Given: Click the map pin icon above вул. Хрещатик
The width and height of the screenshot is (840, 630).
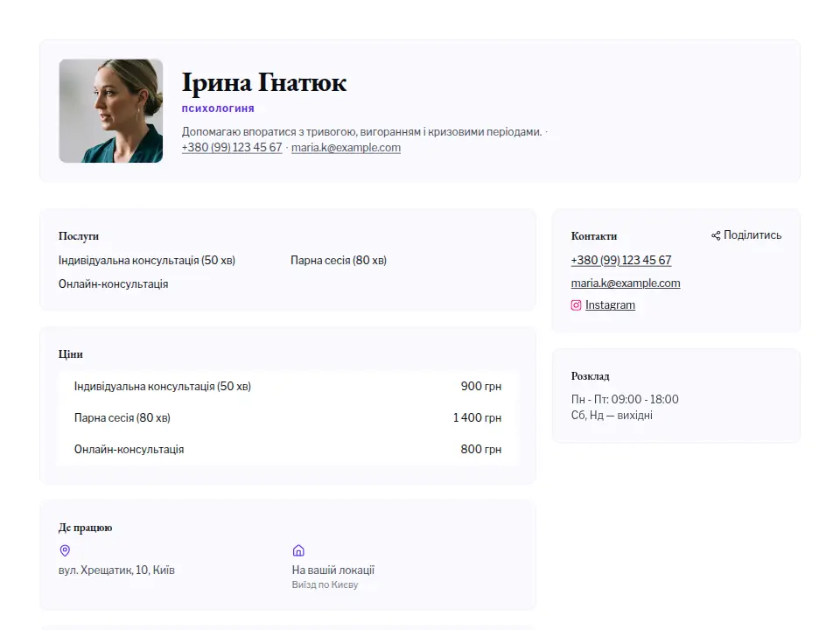Looking at the screenshot, I should coord(65,550).
